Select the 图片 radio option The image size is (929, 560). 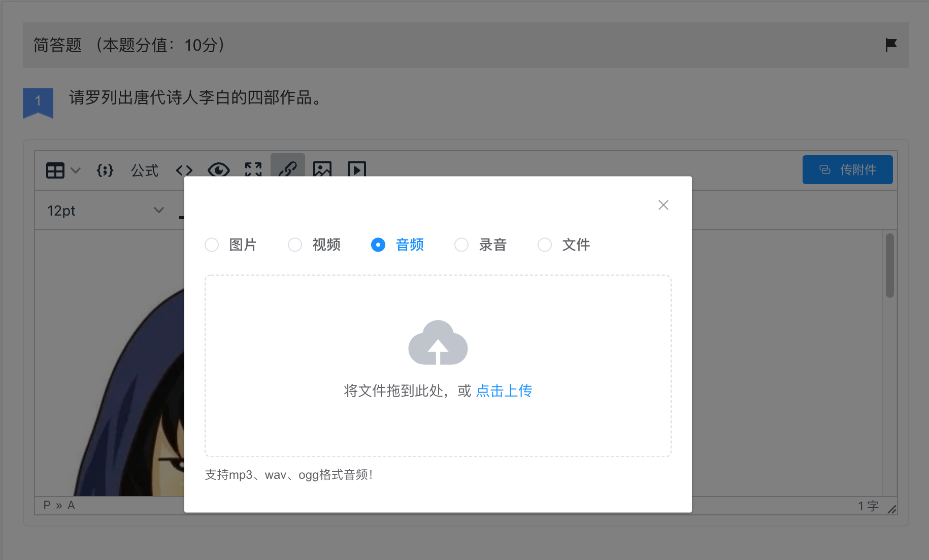[231, 245]
